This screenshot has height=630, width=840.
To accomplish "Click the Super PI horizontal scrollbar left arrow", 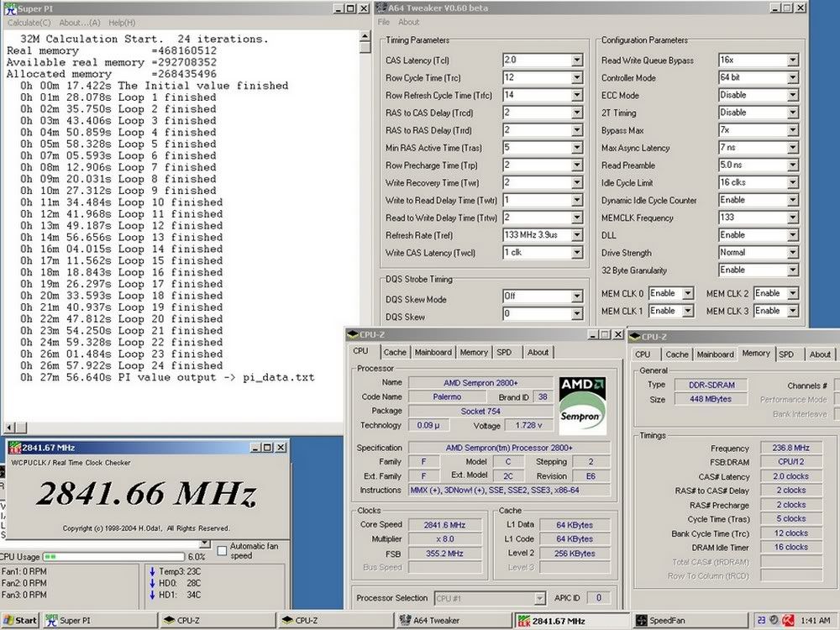I will pos(9,428).
